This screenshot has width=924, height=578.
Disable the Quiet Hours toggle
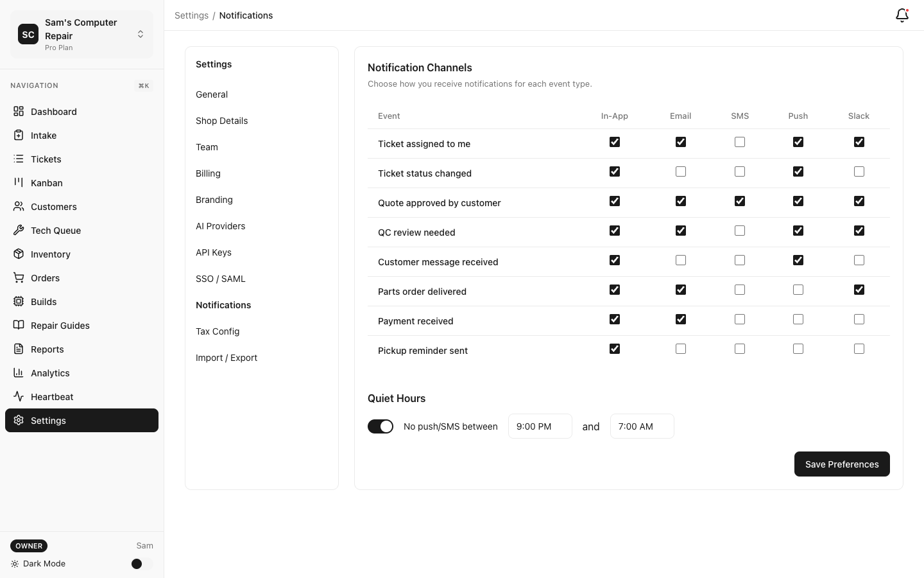click(380, 426)
